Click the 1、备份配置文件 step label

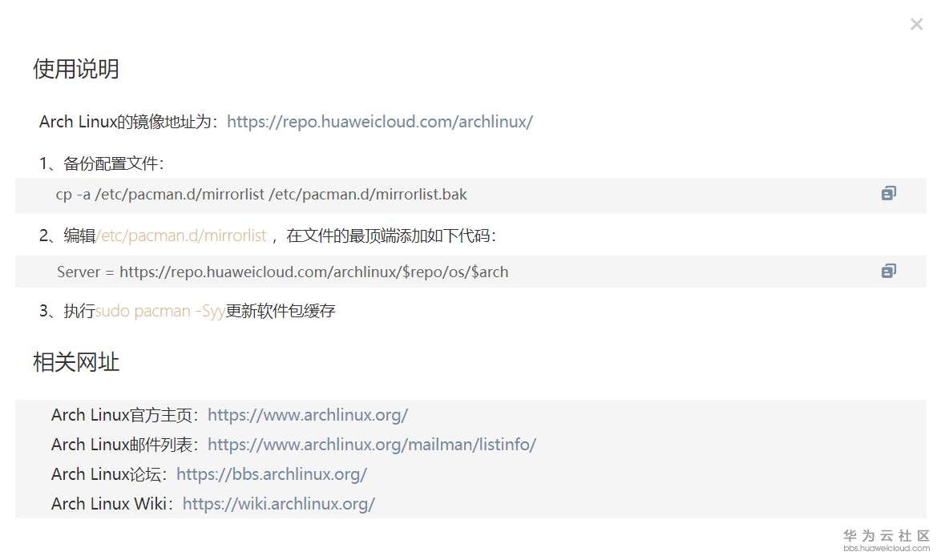[102, 164]
